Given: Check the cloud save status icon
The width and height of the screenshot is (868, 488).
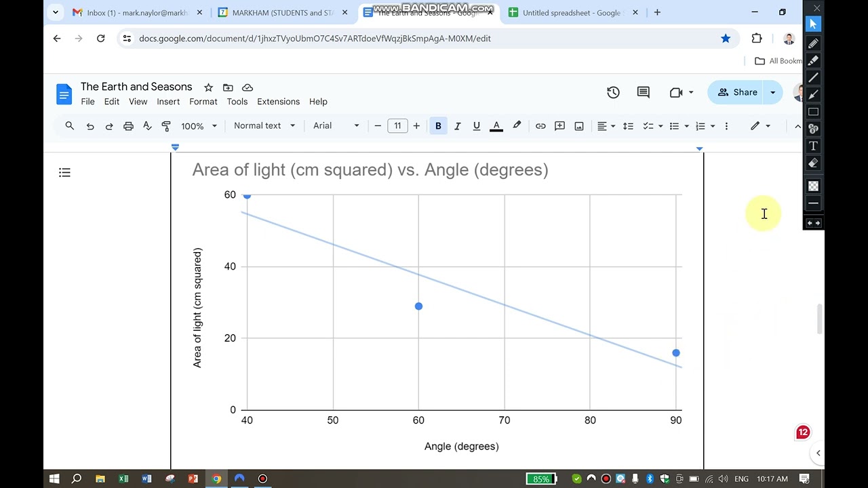Looking at the screenshot, I should tap(248, 87).
